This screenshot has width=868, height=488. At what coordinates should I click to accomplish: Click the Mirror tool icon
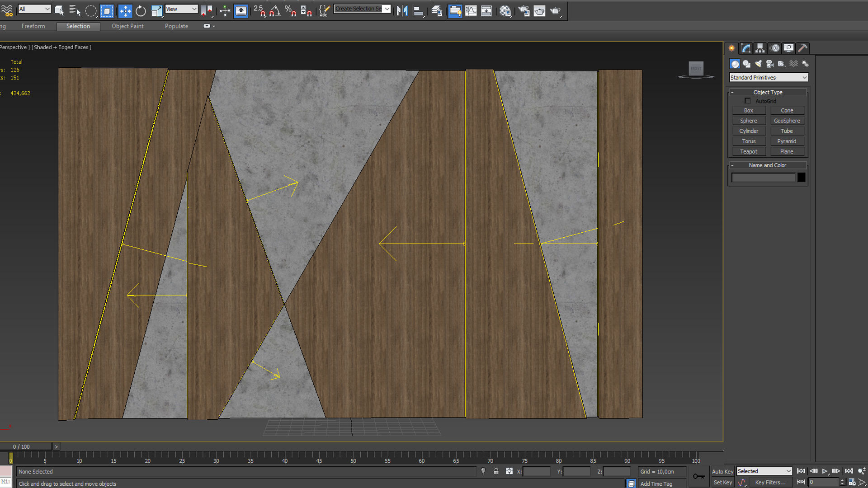click(402, 10)
